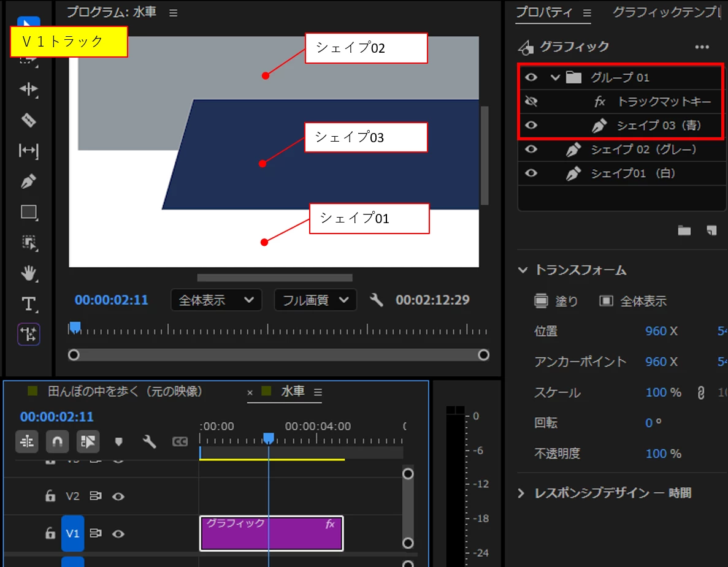728x567 pixels.
Task: Switch to the グラフィックテンプレート tab
Action: click(667, 12)
